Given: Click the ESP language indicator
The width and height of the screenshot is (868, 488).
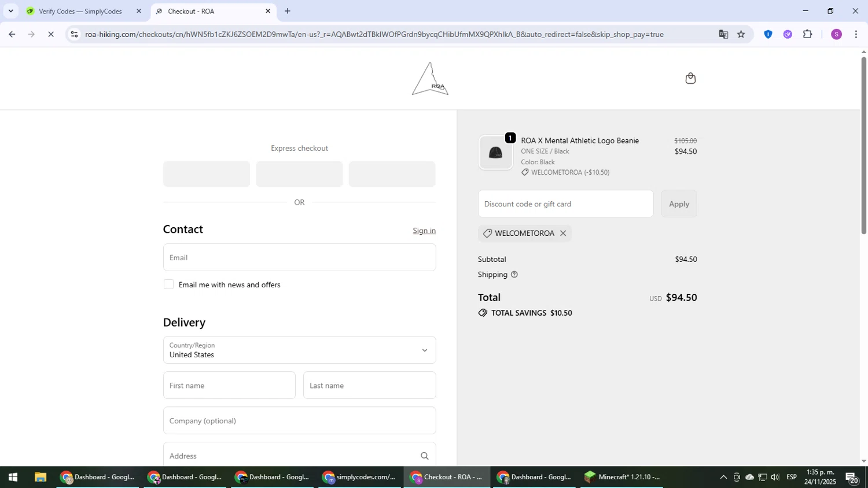Looking at the screenshot, I should coord(792,477).
